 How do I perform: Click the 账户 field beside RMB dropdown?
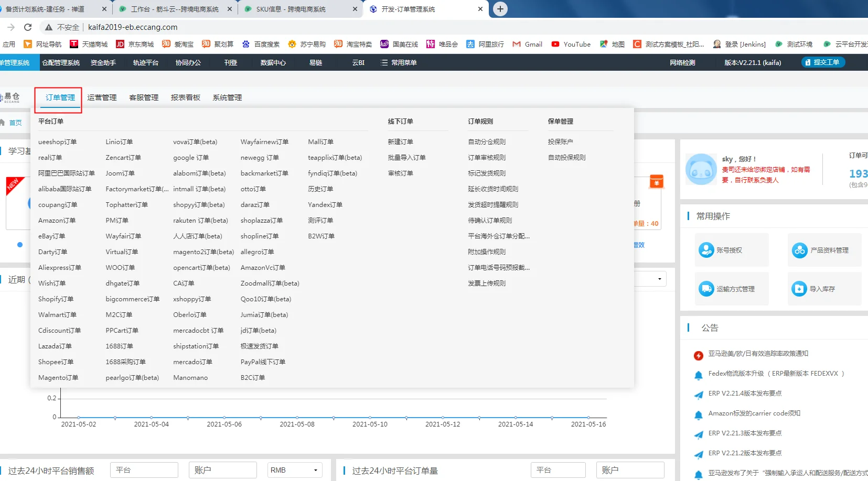pos(223,470)
